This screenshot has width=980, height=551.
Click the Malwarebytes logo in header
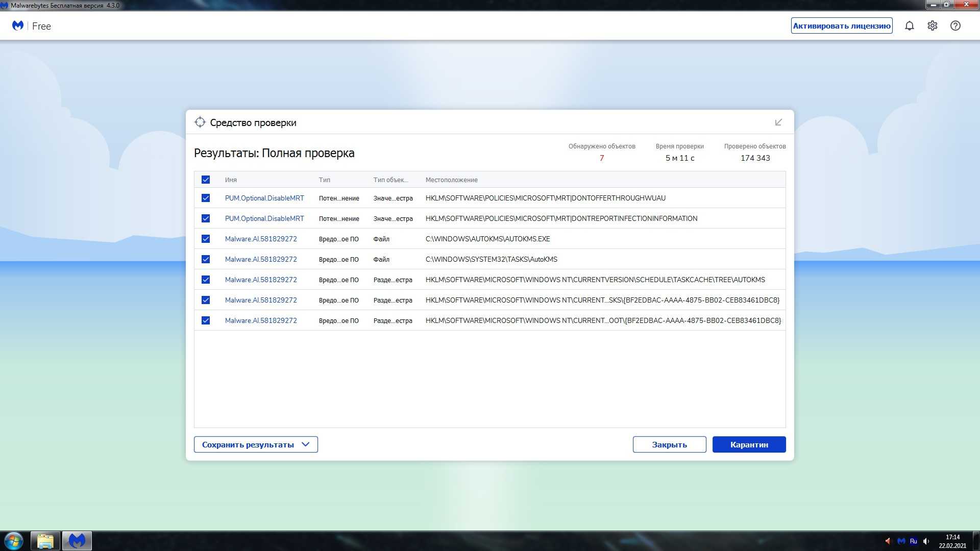(18, 26)
